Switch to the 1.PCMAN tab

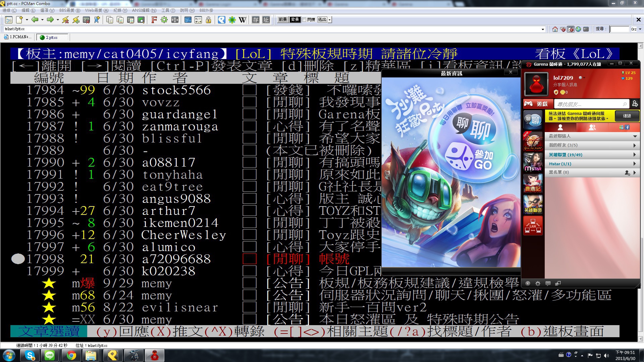click(18, 37)
